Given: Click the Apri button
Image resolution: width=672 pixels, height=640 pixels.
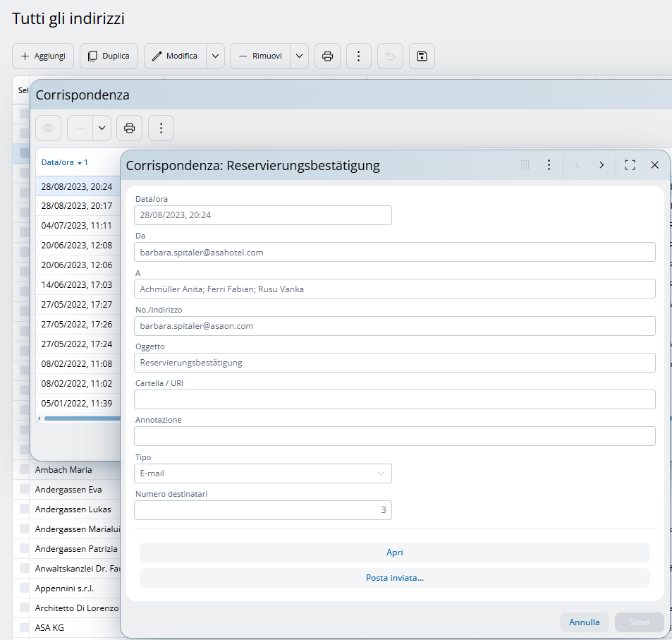Looking at the screenshot, I should (394, 553).
